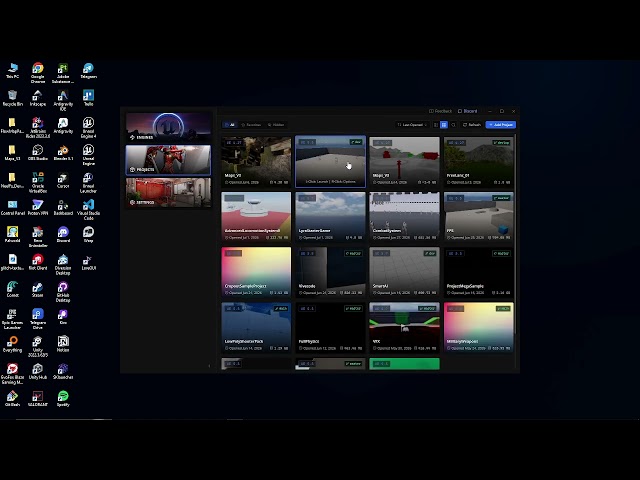Open Riot Client desktop icon
Screen dimensions: 640x480
point(38,262)
